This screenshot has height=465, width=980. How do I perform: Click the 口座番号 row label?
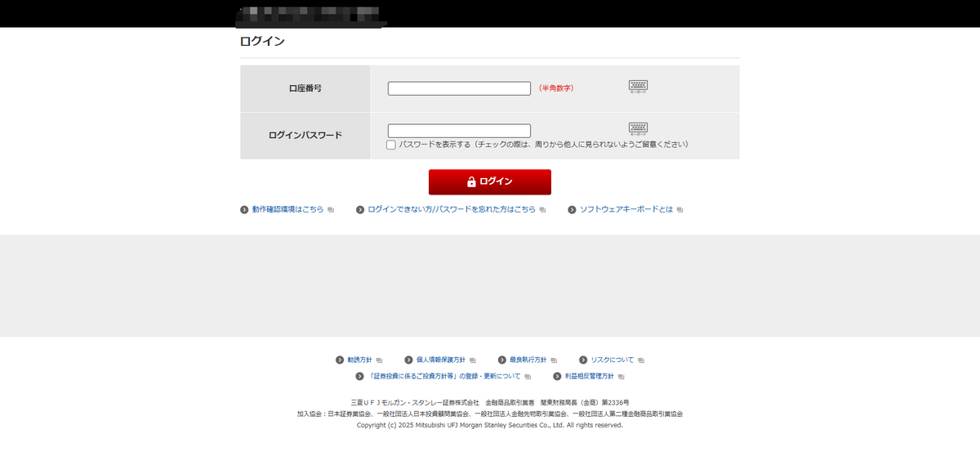coord(305,88)
